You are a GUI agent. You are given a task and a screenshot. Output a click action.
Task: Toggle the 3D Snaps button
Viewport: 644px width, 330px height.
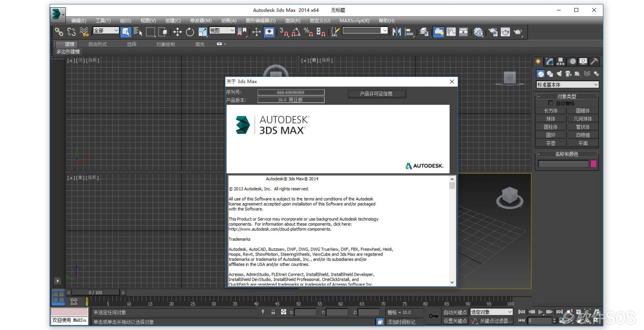pyautogui.click(x=284, y=32)
